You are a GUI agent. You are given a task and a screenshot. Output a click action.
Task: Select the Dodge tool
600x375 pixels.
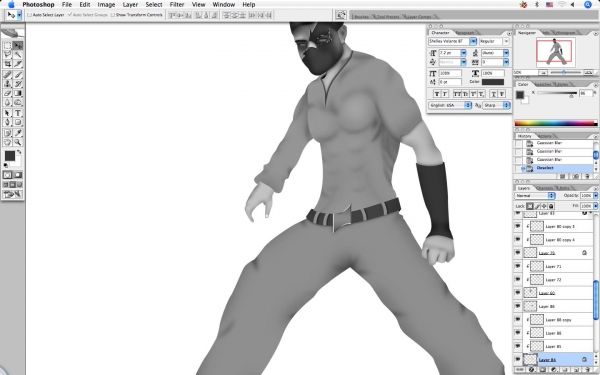pyautogui.click(x=18, y=102)
